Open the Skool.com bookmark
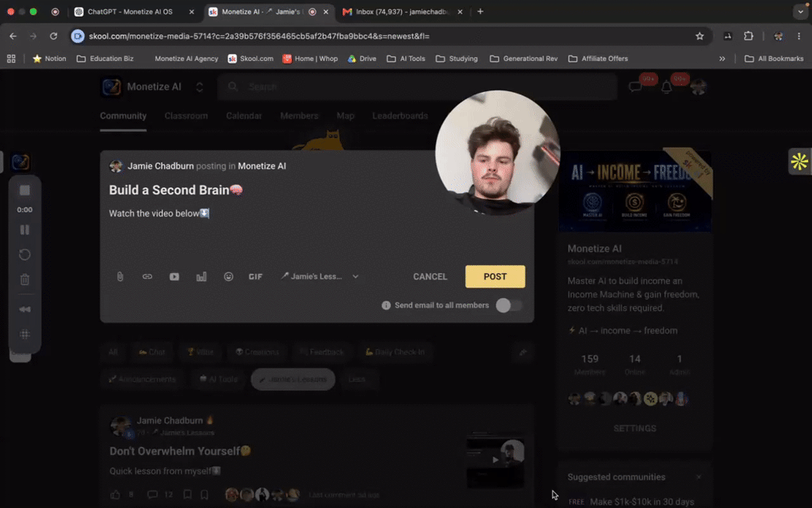The image size is (812, 508). (251, 59)
